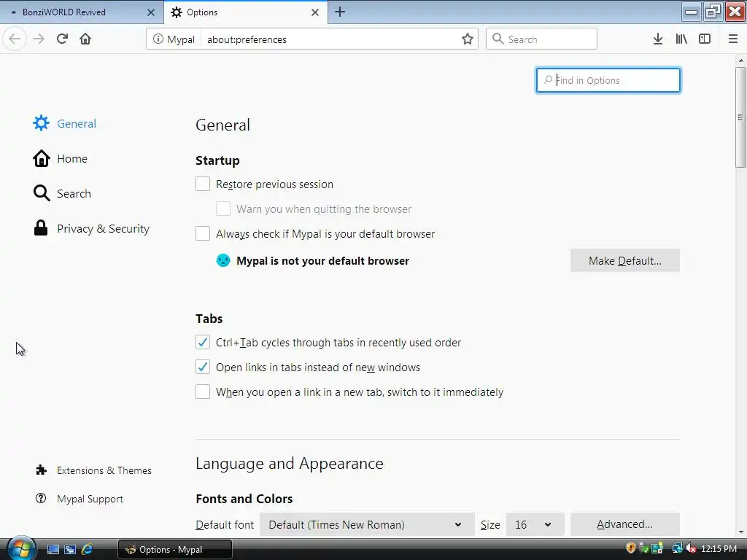Bookmark this page with the star icon
This screenshot has width=747, height=560.
[x=468, y=39]
